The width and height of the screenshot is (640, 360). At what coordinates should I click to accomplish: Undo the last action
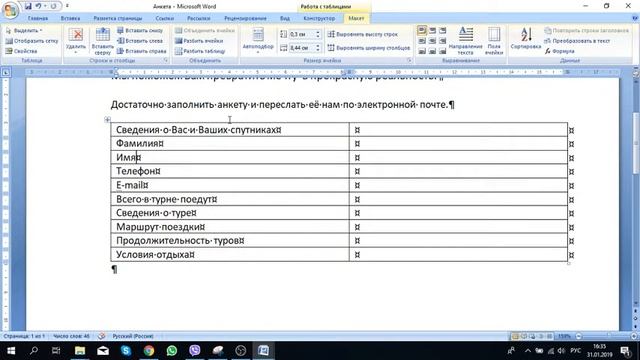pos(39,6)
